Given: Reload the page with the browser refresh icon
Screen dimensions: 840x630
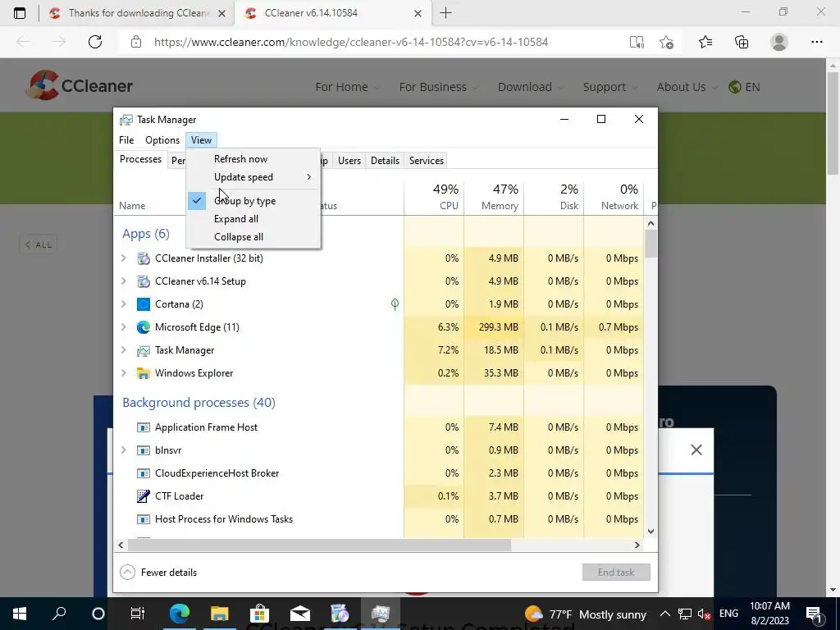Looking at the screenshot, I should [x=95, y=42].
